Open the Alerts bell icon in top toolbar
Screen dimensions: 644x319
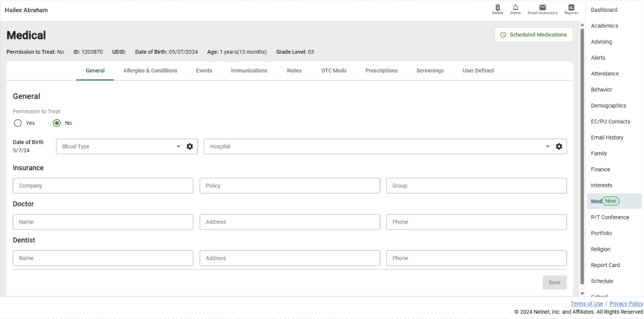pyautogui.click(x=515, y=9)
